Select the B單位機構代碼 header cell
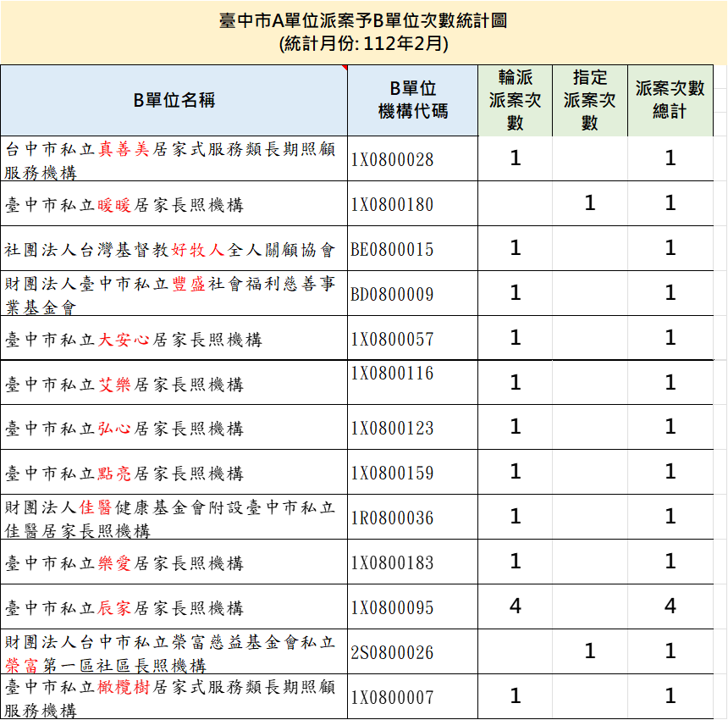 tap(413, 100)
